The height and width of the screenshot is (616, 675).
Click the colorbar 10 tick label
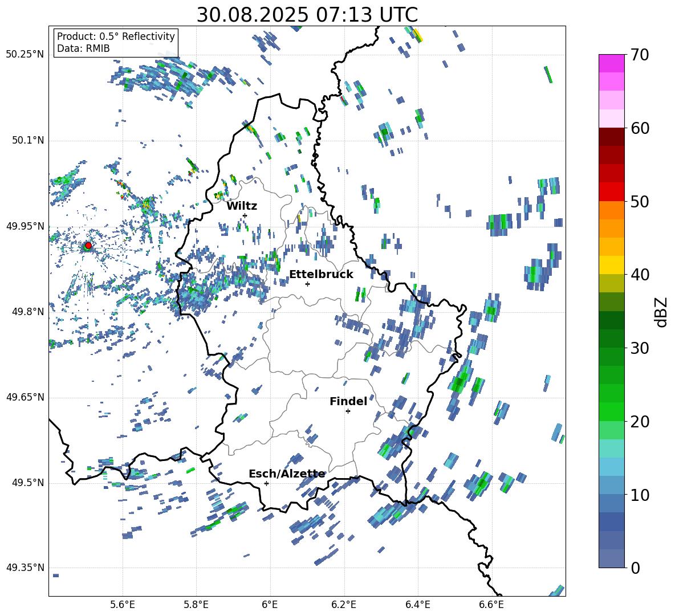click(640, 495)
